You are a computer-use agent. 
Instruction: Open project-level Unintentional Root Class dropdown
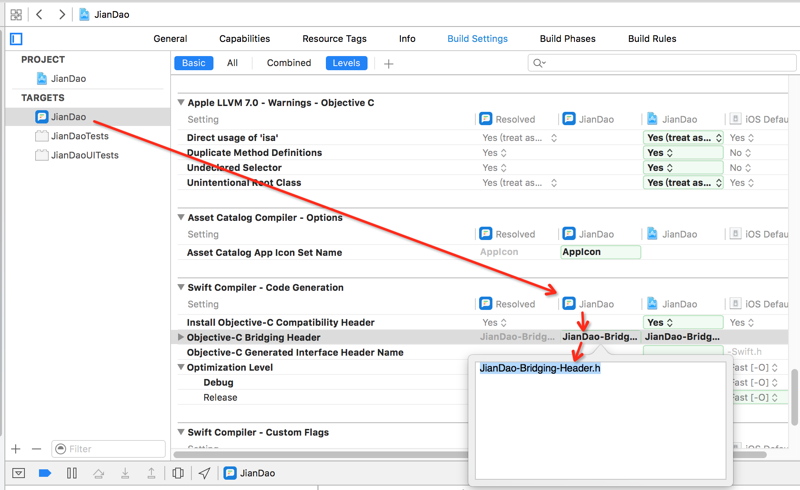683,183
